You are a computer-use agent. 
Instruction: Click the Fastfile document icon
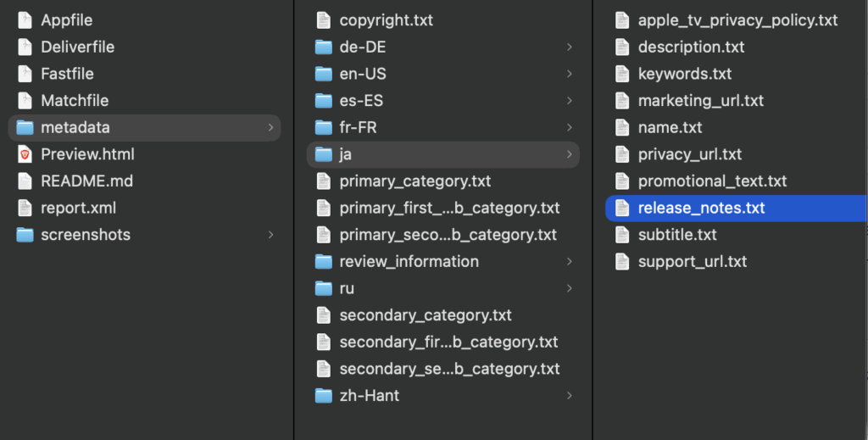[25, 74]
